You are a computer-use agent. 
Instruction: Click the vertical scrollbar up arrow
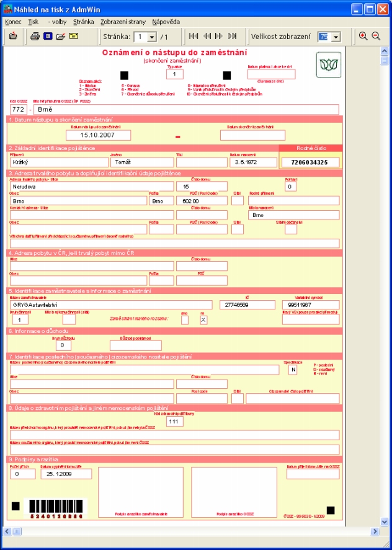385,51
